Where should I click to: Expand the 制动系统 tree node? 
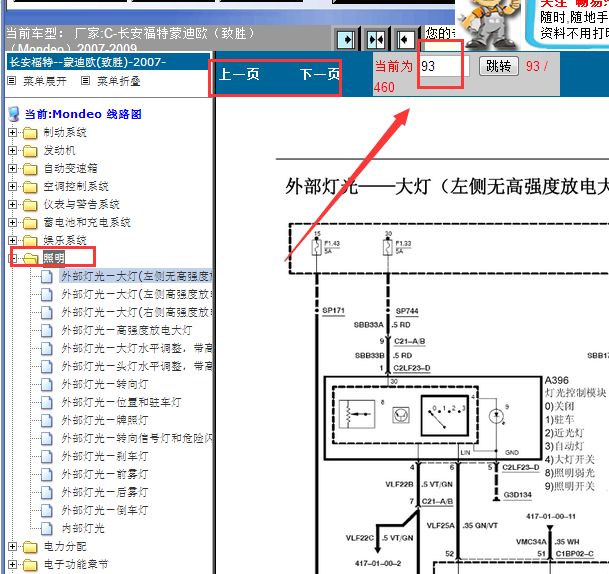tap(12, 132)
